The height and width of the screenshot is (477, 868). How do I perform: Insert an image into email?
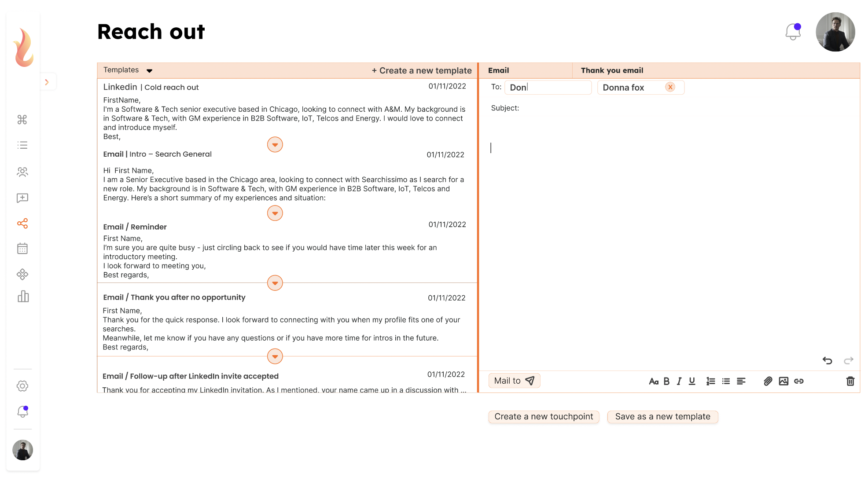(783, 381)
